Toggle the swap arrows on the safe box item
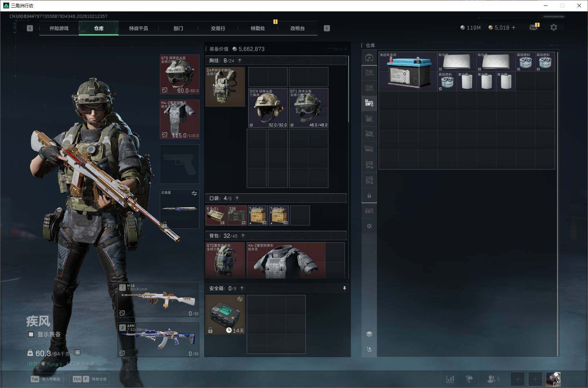Viewport: 588px width, 388px height. click(240, 299)
